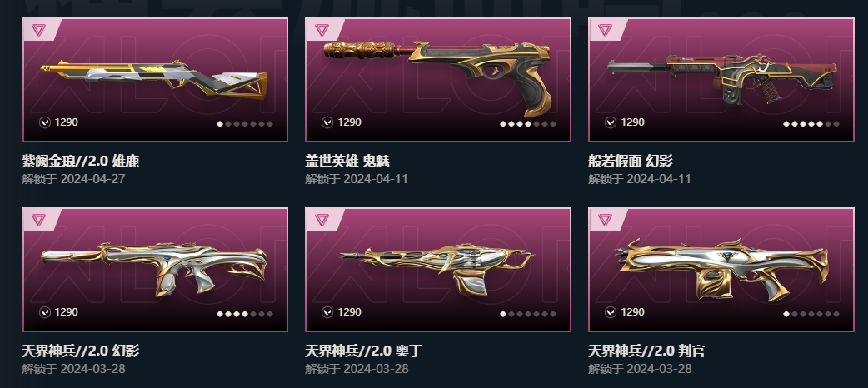Image resolution: width=868 pixels, height=388 pixels.
Task: Select level dots on 天界神兵 判官 card
Action: tap(811, 314)
